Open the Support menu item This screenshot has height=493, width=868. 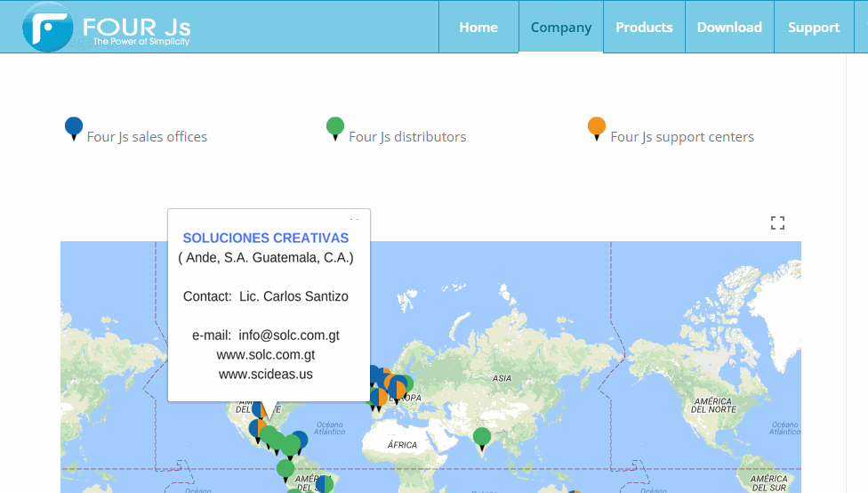(814, 28)
